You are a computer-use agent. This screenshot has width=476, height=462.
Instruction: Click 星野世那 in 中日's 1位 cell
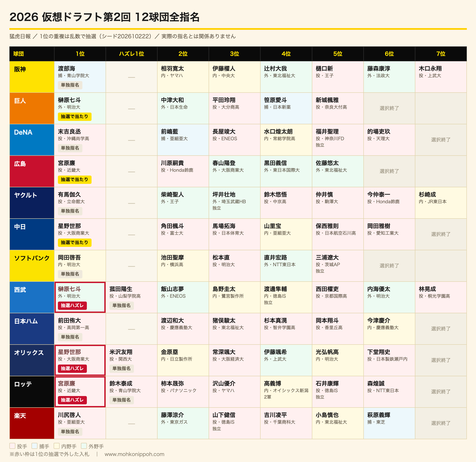coord(69,226)
